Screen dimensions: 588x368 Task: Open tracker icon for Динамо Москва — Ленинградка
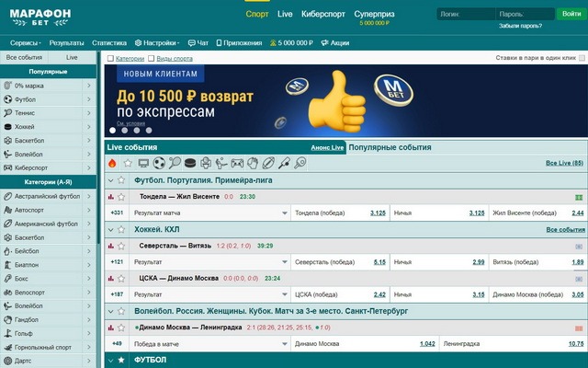579,328
